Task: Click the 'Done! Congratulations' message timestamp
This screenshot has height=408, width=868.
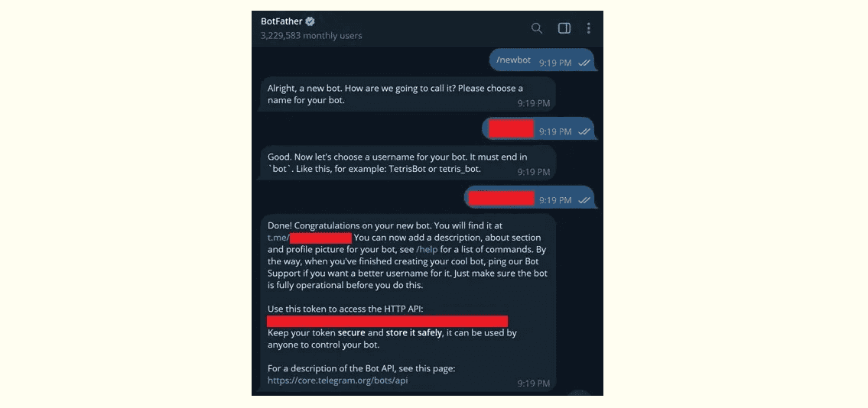Action: 534,383
